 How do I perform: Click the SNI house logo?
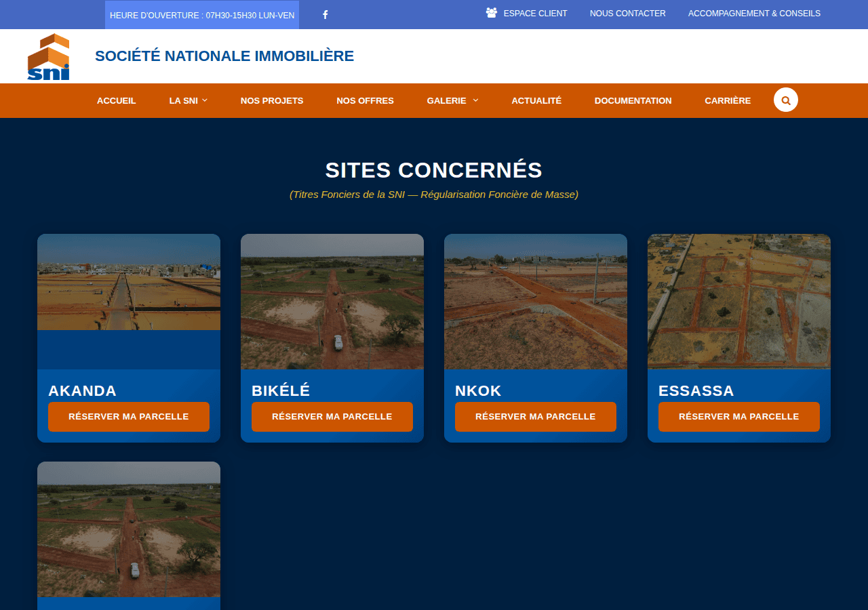(49, 56)
